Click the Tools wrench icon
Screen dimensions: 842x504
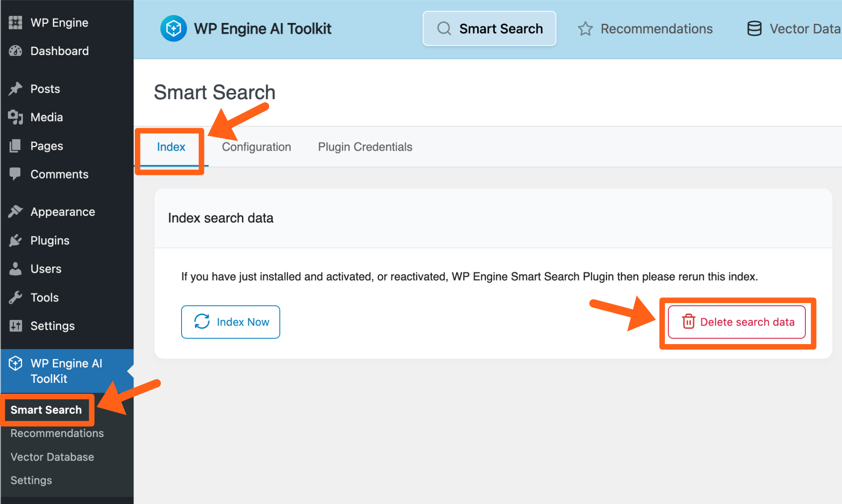pos(15,298)
